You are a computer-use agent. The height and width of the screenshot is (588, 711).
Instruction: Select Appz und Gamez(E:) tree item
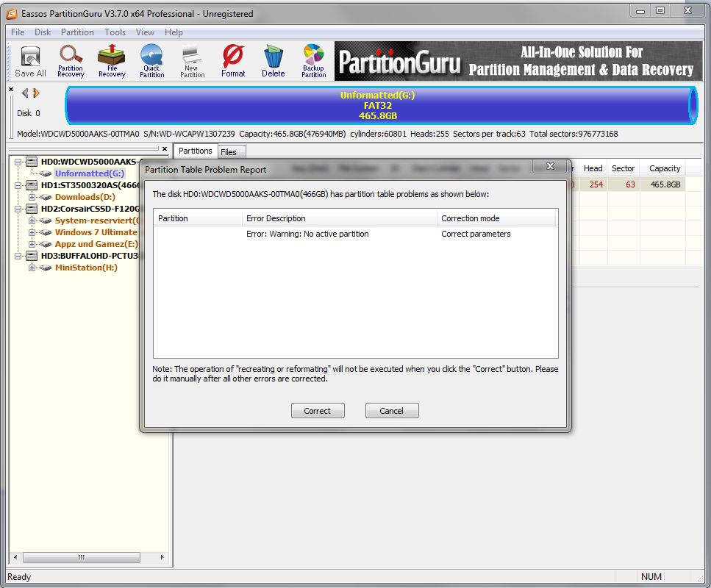coord(96,244)
